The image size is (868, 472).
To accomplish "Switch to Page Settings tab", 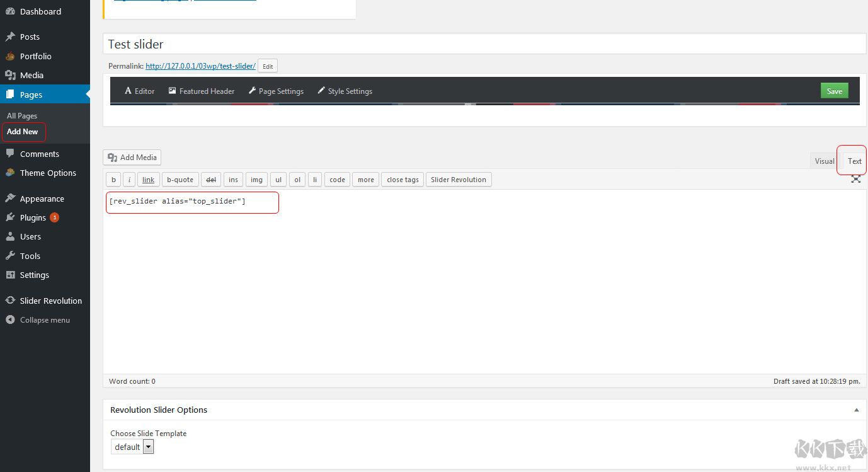I will point(276,91).
